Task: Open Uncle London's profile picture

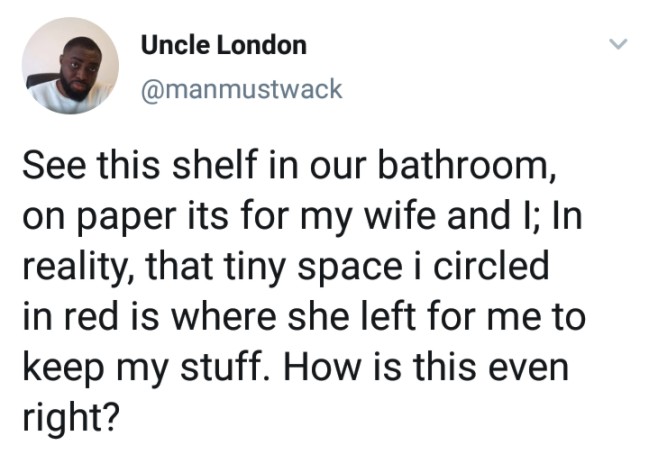Action: [70, 66]
